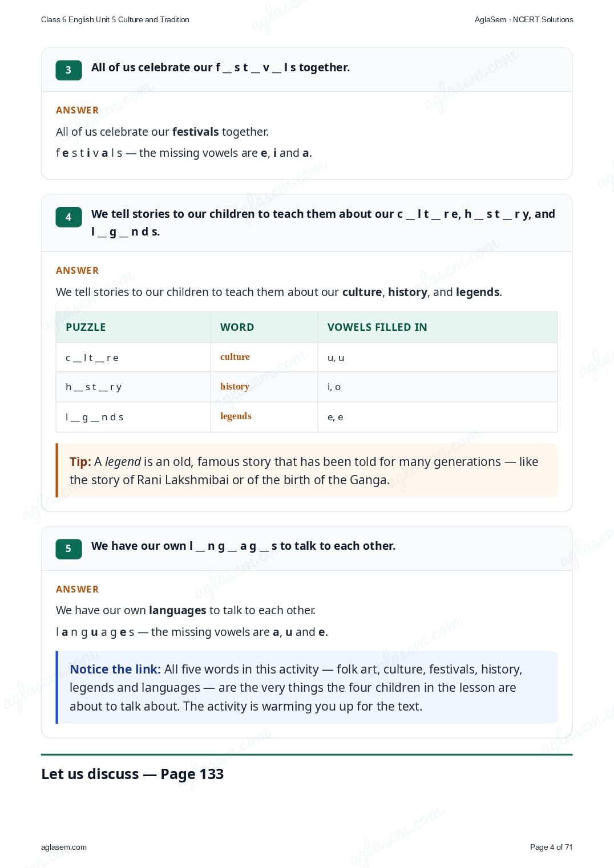Click the ANSWER label under question 3
Viewport: 614px width, 868px height.
coord(77,110)
